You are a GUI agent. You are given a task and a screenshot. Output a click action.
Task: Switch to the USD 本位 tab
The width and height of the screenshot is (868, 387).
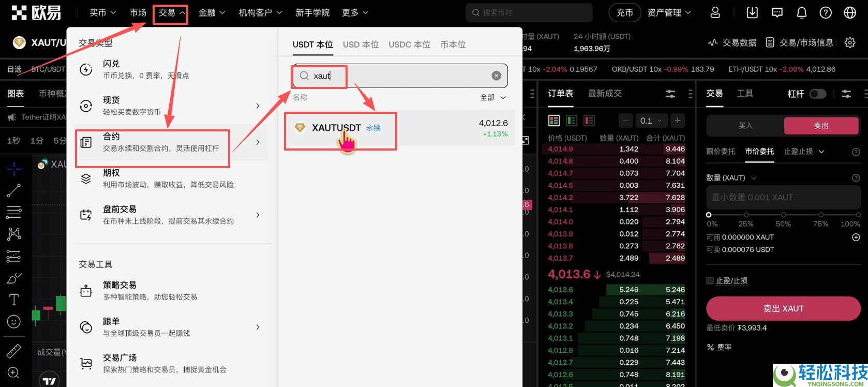pyautogui.click(x=361, y=44)
